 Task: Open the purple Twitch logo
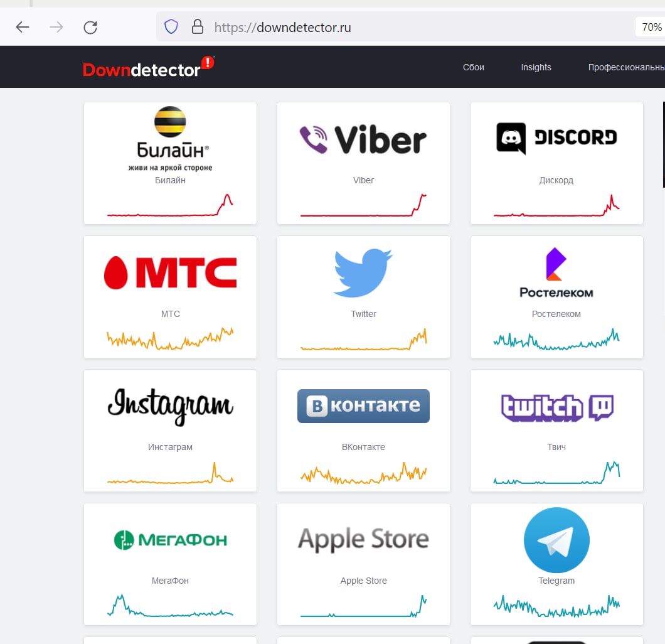click(x=557, y=408)
